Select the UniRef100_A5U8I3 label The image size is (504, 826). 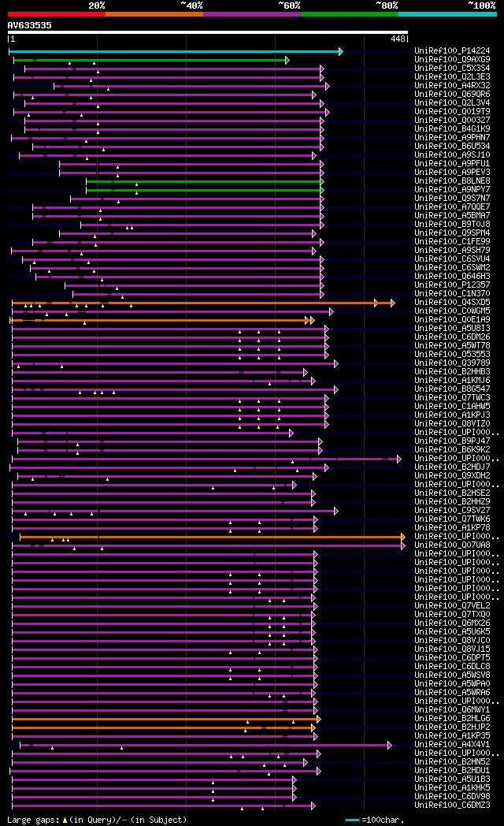coord(452,328)
